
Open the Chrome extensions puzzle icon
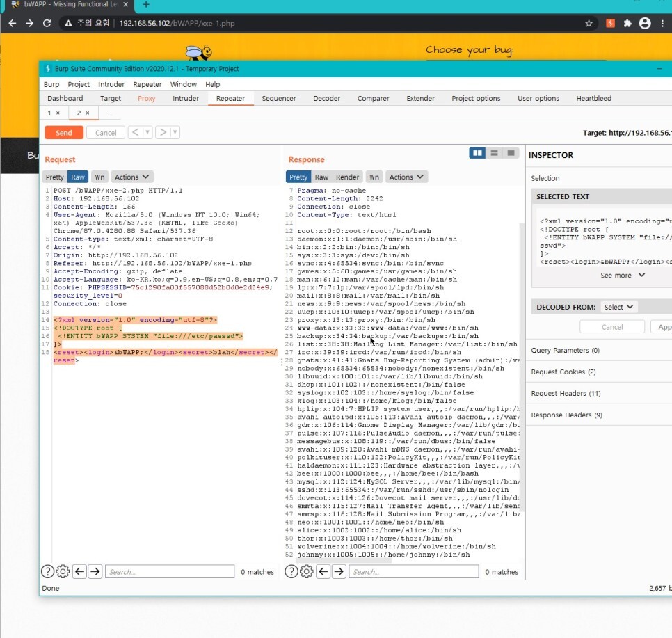pyautogui.click(x=627, y=23)
